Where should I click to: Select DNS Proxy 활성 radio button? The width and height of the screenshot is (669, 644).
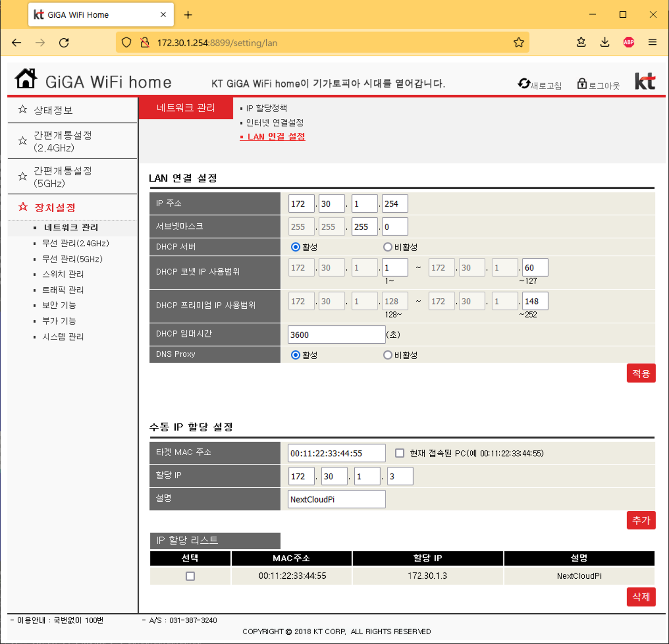pos(295,355)
